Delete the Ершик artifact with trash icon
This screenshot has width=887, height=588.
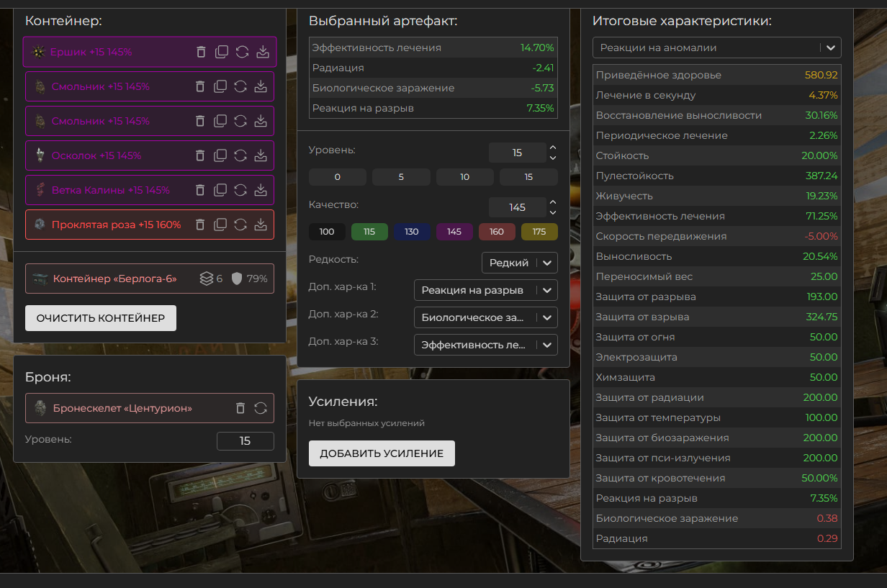pyautogui.click(x=201, y=52)
